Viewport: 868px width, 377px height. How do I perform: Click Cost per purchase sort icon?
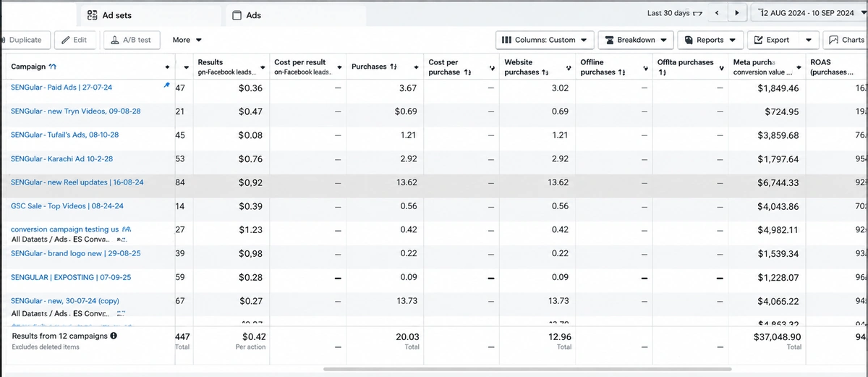pos(467,72)
